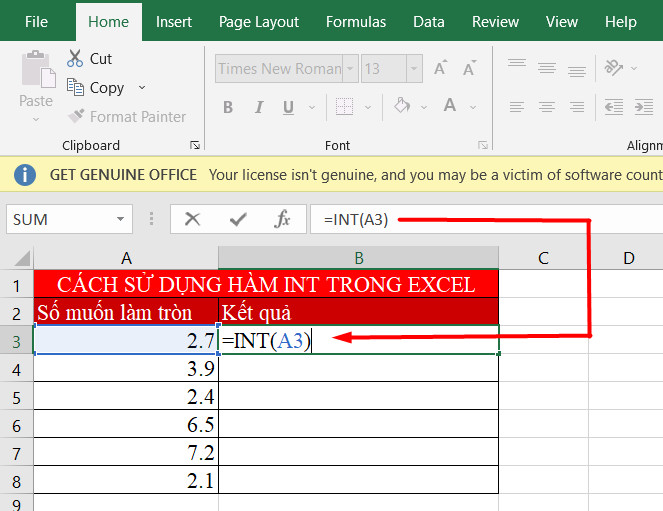Expand fill color dropdown arrow
This screenshot has height=511, width=663.
[424, 107]
